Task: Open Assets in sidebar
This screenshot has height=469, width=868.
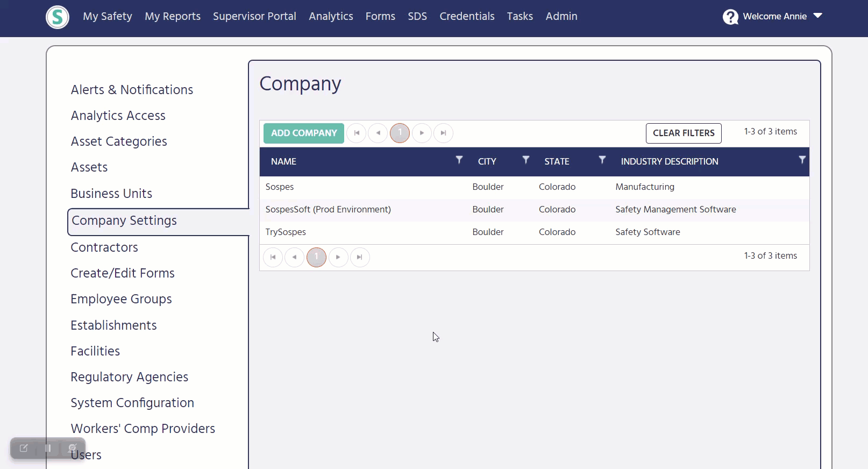Action: point(89,167)
